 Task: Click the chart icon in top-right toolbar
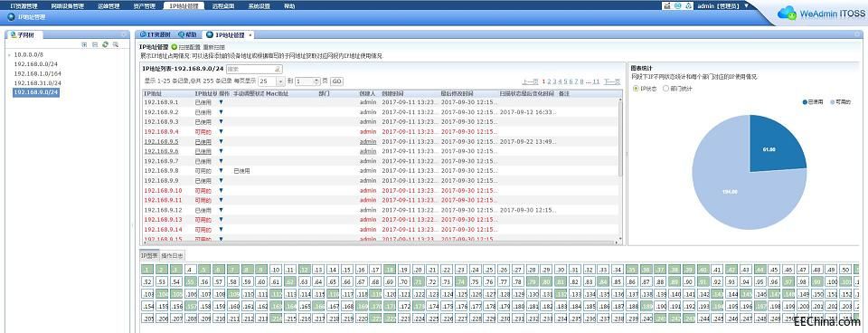click(x=667, y=5)
